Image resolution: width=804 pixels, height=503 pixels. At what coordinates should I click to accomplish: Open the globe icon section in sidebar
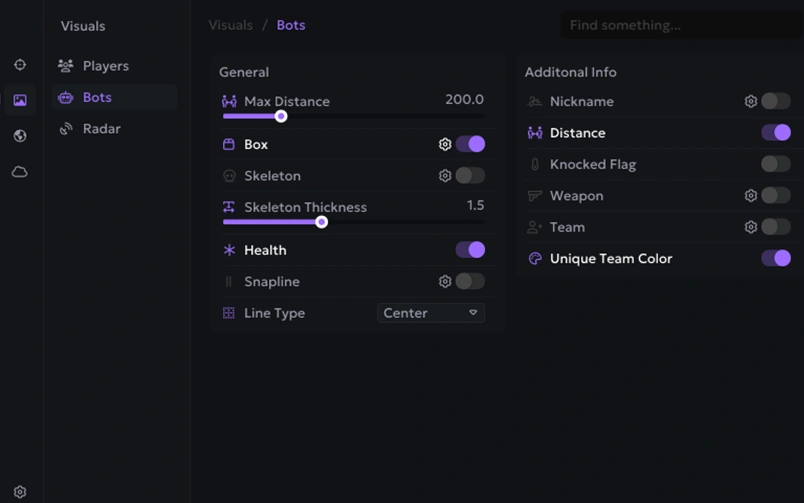(20, 136)
